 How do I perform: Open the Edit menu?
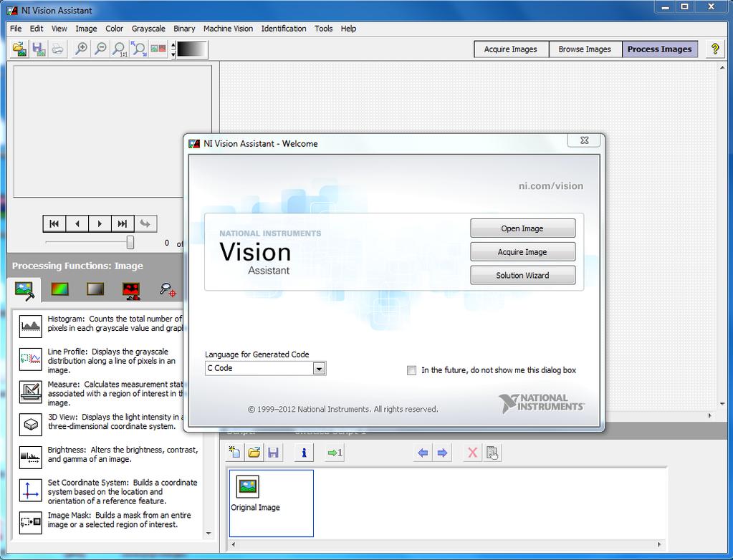[x=37, y=29]
